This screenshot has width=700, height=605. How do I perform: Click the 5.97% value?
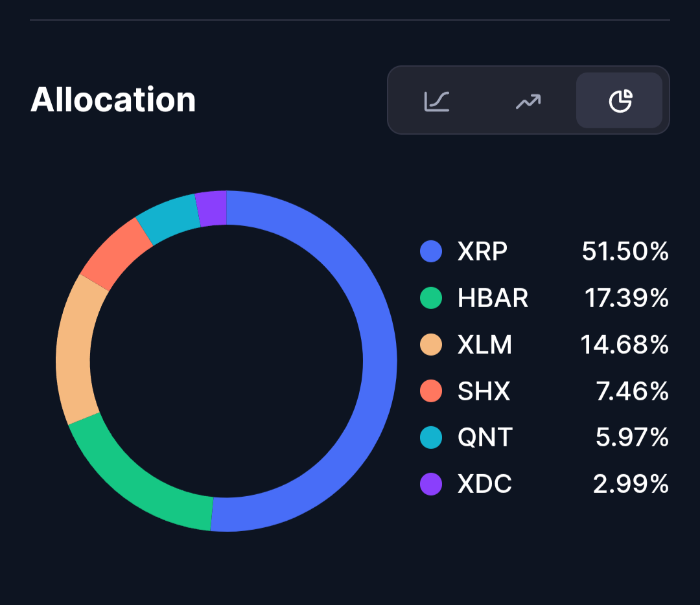632,437
